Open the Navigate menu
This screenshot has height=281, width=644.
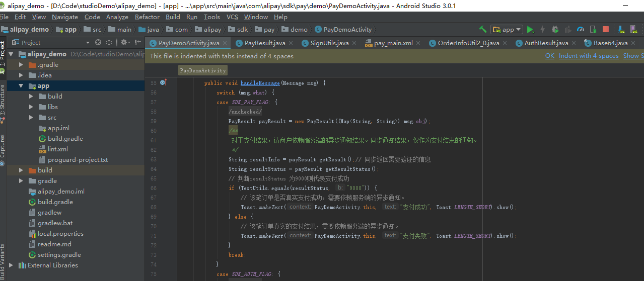pyautogui.click(x=65, y=17)
